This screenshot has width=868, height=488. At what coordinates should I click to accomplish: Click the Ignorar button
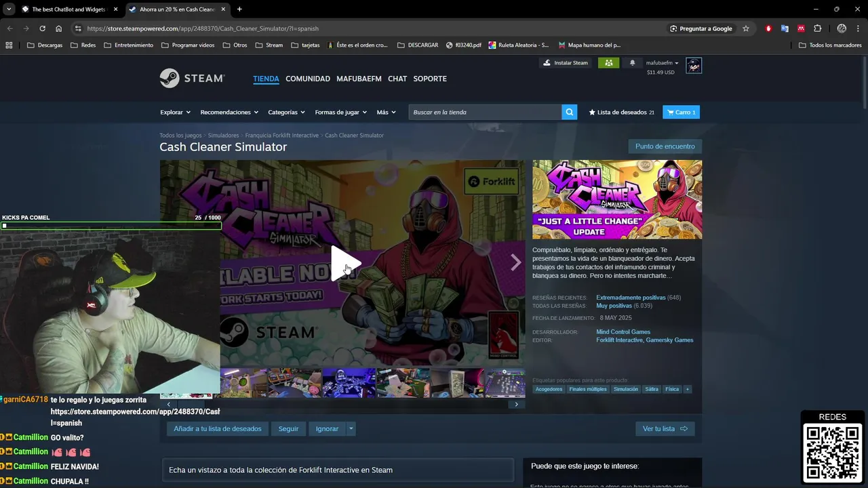327,428
